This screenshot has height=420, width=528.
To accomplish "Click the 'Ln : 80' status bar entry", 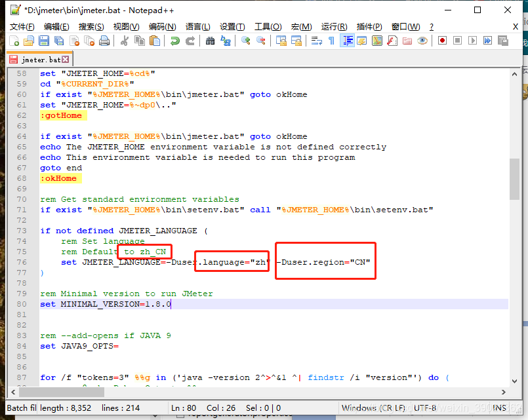I will (x=184, y=408).
